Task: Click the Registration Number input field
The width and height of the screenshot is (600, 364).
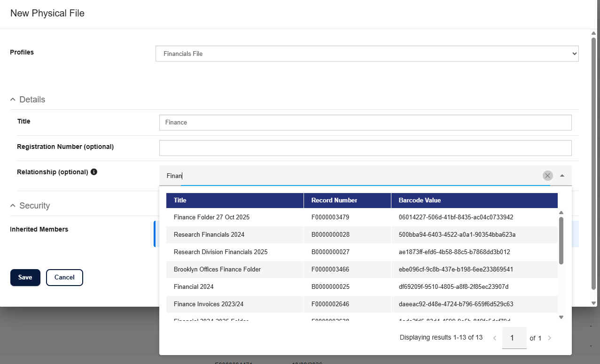Action: point(366,148)
